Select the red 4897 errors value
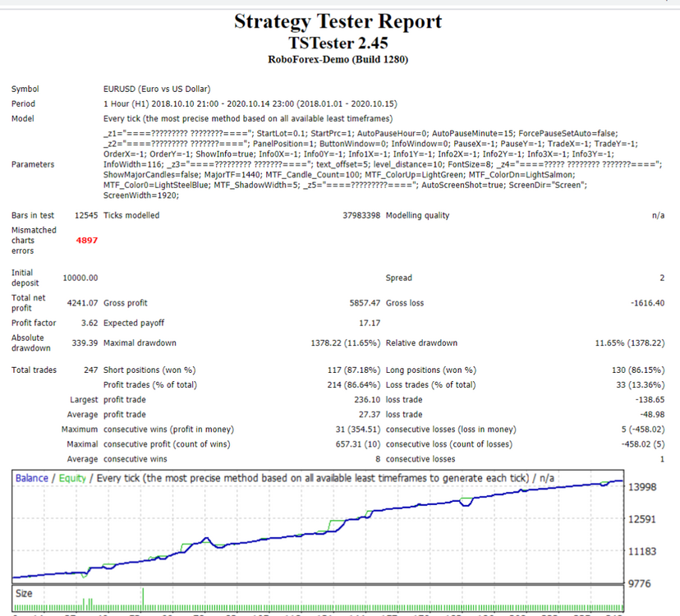Viewport: 680px width, 616px height. click(x=87, y=241)
